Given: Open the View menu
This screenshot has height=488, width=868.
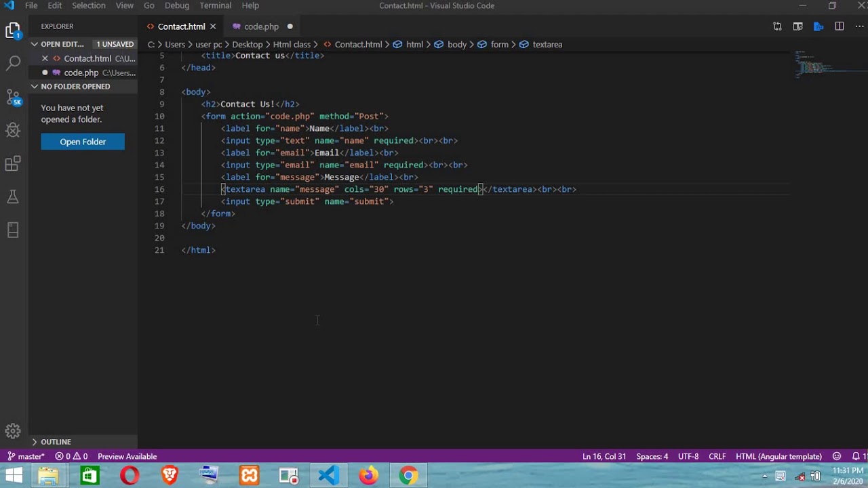Looking at the screenshot, I should 125,5.
